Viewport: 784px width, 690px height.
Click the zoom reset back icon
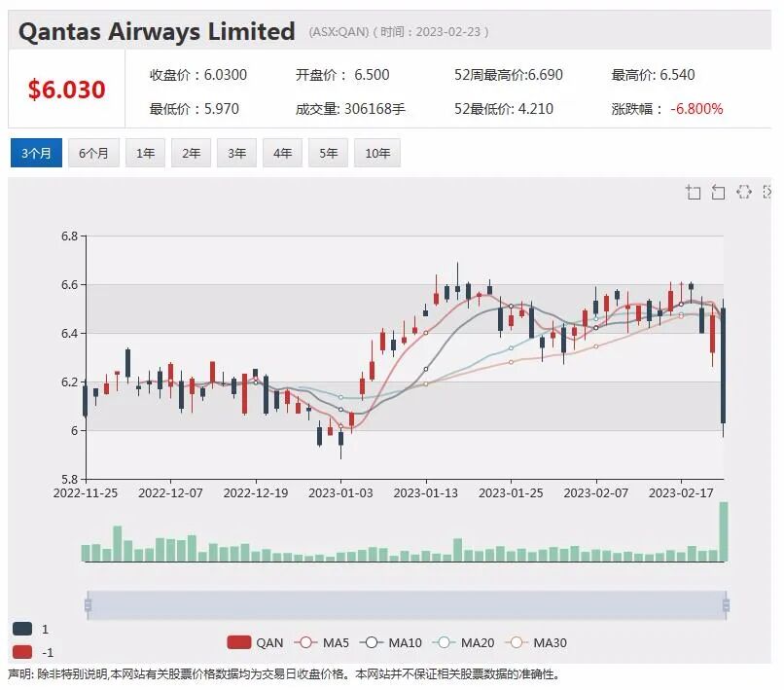(718, 192)
